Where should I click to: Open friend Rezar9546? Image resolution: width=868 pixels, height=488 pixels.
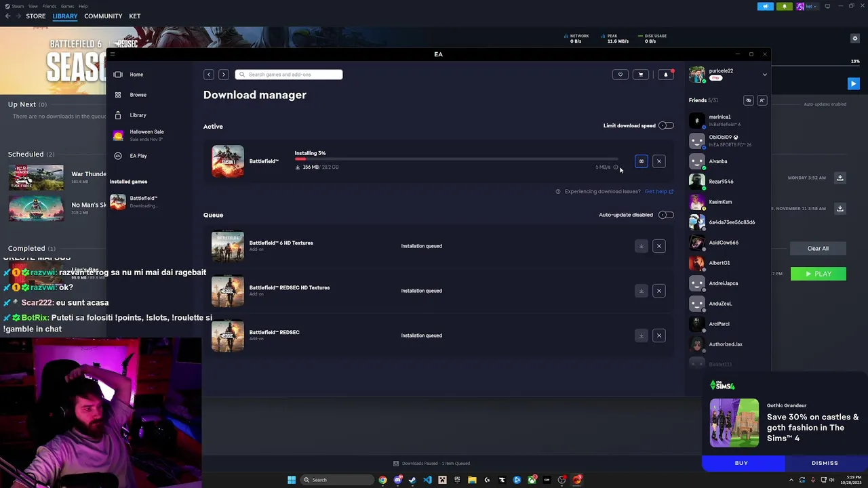click(722, 182)
